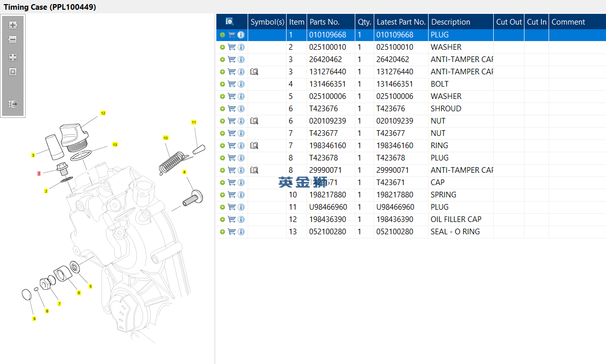Click the gear icon for 010109668 PLUG
The image size is (606, 364).
[222, 35]
